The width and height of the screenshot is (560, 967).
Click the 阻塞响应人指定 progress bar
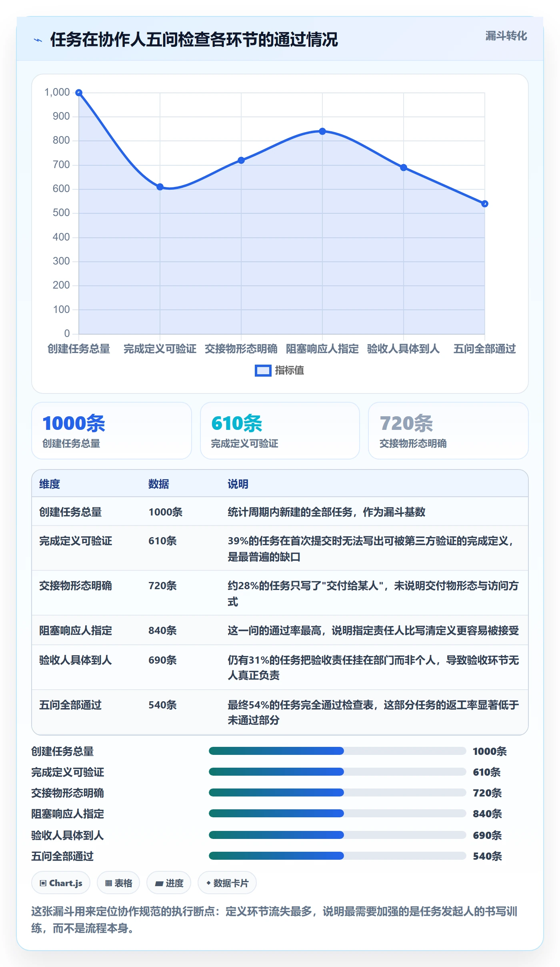tap(338, 813)
